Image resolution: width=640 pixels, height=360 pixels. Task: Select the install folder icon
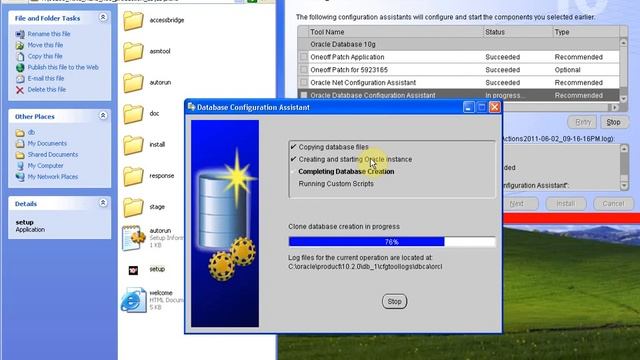[x=133, y=145]
